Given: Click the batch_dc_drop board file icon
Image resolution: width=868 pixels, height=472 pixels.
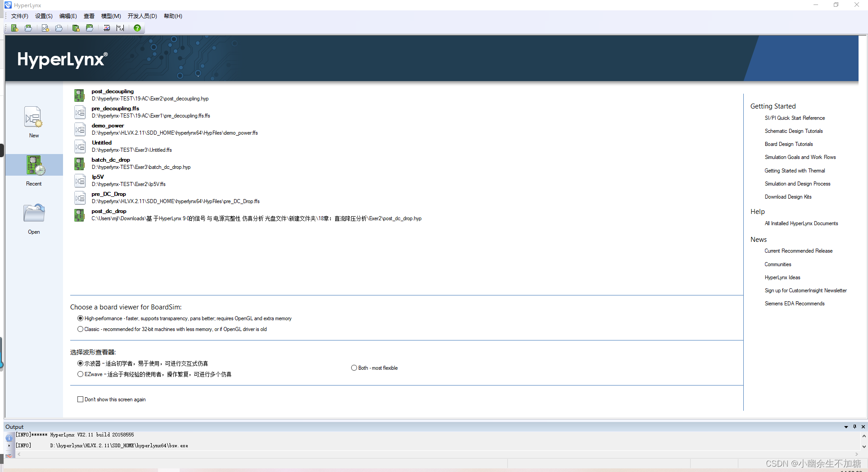Looking at the screenshot, I should (80, 163).
